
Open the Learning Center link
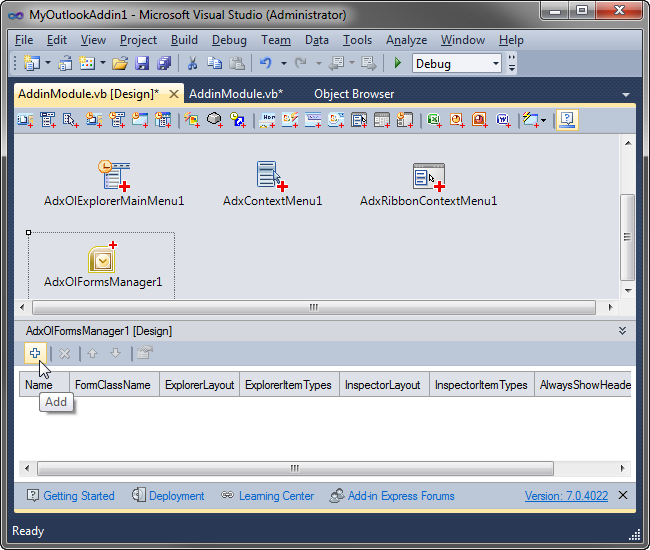267,496
